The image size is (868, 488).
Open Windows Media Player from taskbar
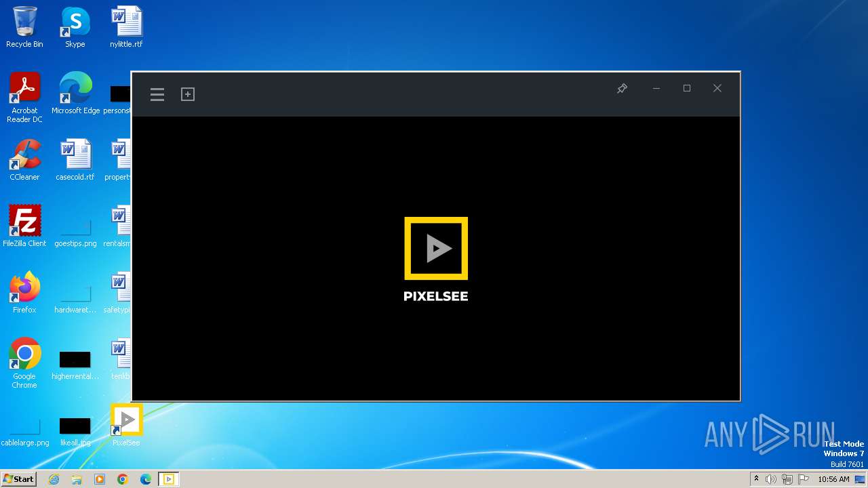tap(100, 479)
